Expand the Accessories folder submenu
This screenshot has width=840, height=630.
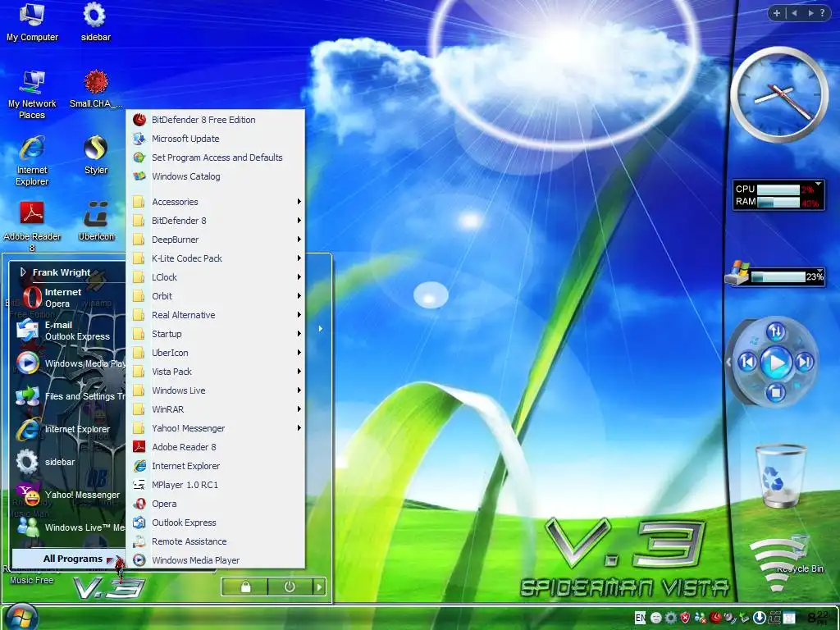(x=217, y=202)
